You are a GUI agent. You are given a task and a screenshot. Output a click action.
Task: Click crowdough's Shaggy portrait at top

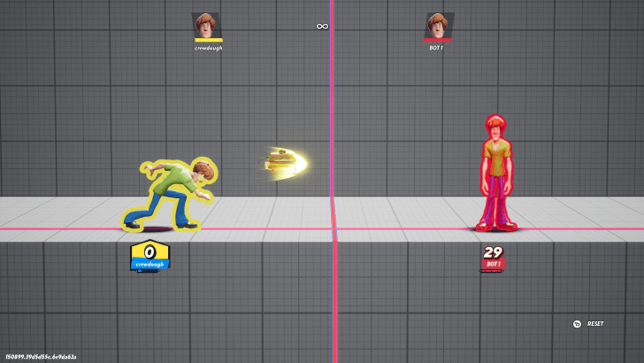click(x=207, y=25)
